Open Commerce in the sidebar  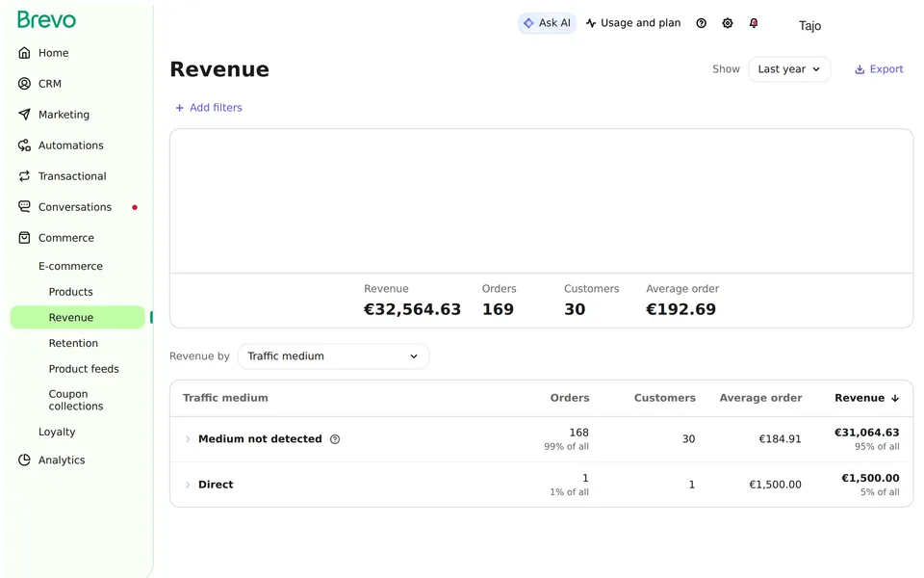(66, 238)
